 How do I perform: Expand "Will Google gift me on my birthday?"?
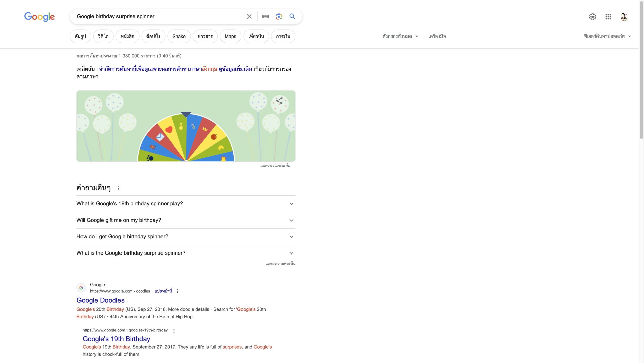(186, 220)
